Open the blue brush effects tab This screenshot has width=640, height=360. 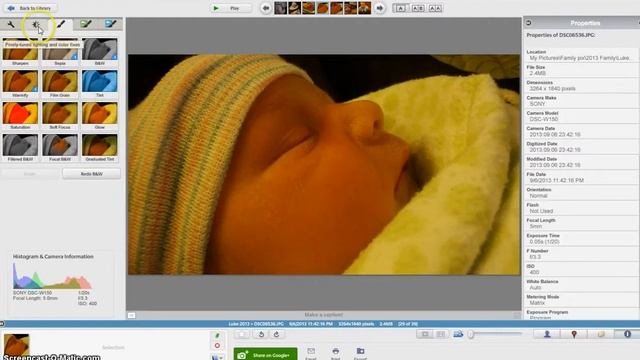click(x=110, y=24)
